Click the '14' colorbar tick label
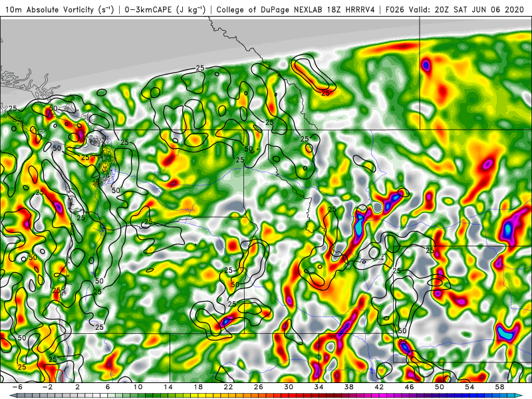 [x=168, y=387]
